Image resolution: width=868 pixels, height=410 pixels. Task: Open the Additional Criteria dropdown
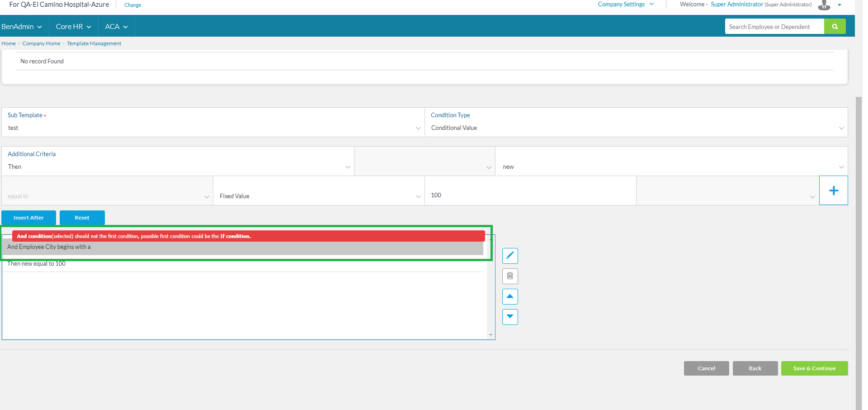(x=178, y=167)
